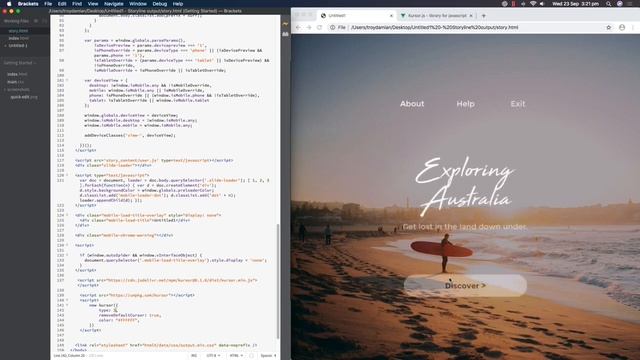Click the cursor position Line/Column status
640x360 pixels.
coord(69,356)
